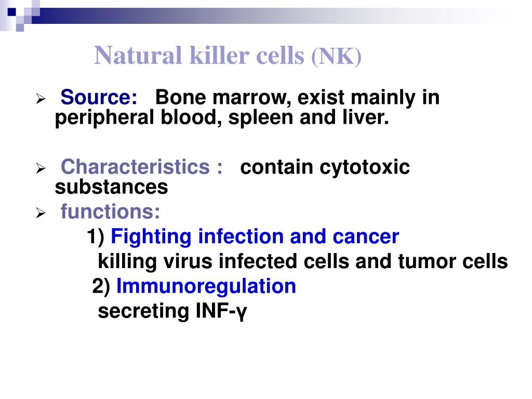Click 'killing virus infected cells and tumor cells'
Viewport: 532px width, 399px height.
tap(303, 261)
